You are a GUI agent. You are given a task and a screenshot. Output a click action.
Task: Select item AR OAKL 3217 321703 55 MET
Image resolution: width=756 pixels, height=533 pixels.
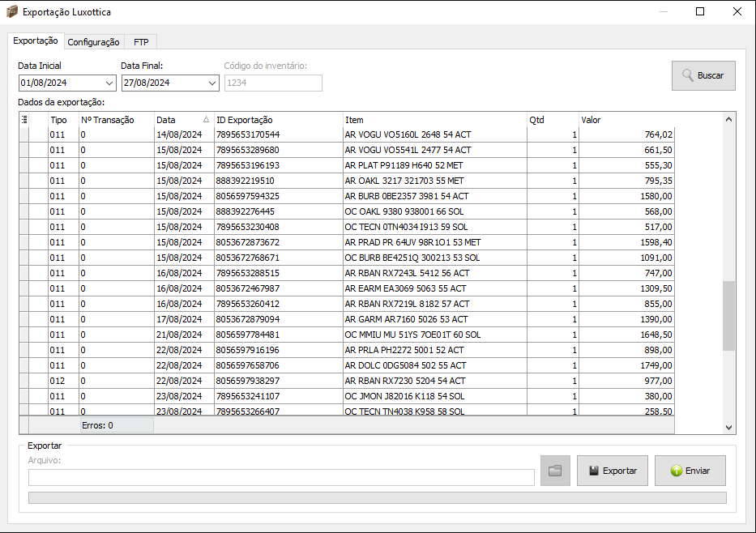coord(434,181)
